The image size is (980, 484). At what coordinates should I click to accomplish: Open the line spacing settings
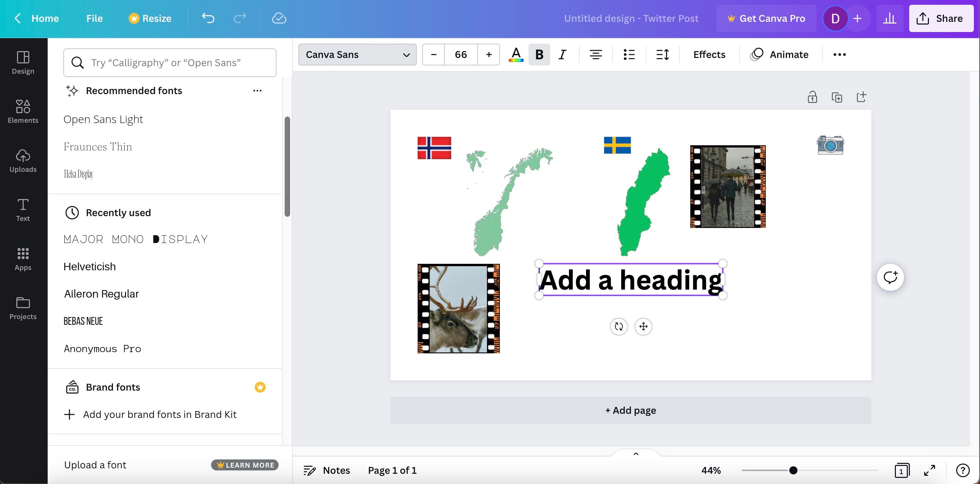(662, 55)
